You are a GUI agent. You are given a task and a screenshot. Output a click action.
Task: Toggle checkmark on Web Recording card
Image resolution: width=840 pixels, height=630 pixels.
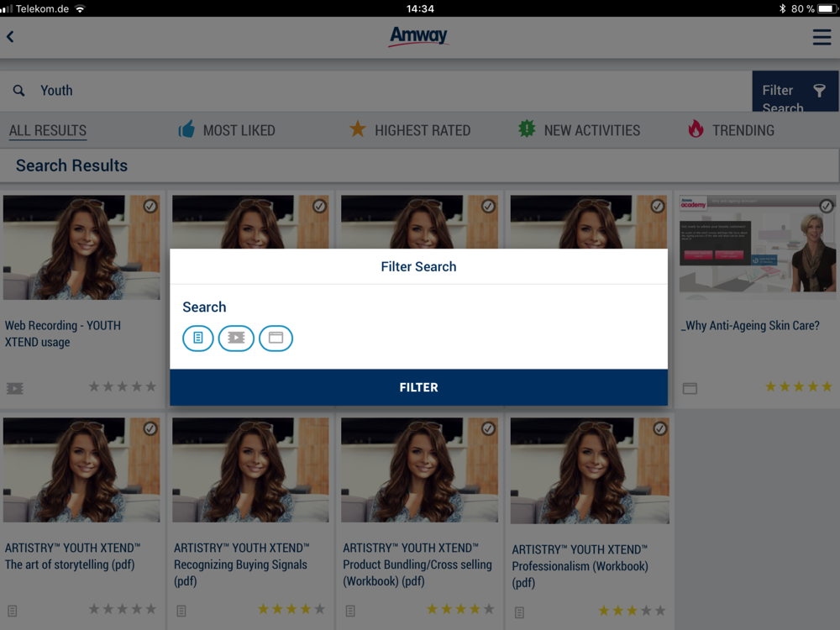(x=150, y=207)
